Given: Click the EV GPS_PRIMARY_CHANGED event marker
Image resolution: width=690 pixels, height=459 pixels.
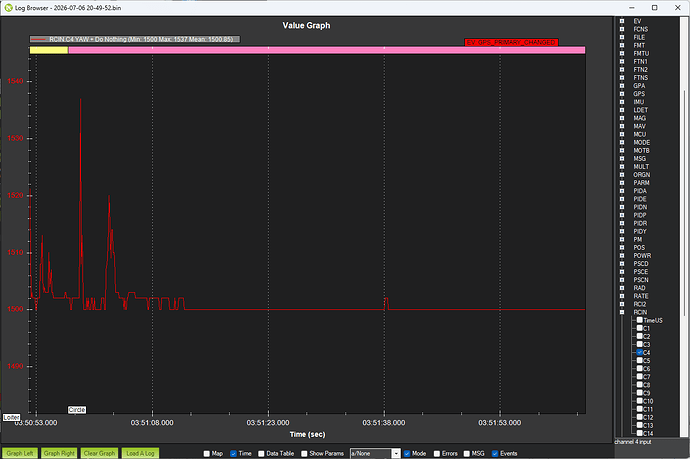Looking at the screenshot, I should (x=511, y=42).
